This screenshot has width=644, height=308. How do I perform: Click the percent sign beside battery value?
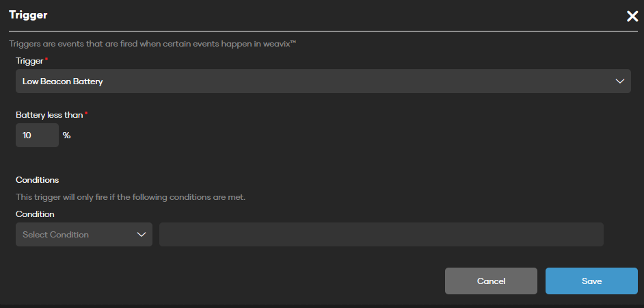[66, 136]
